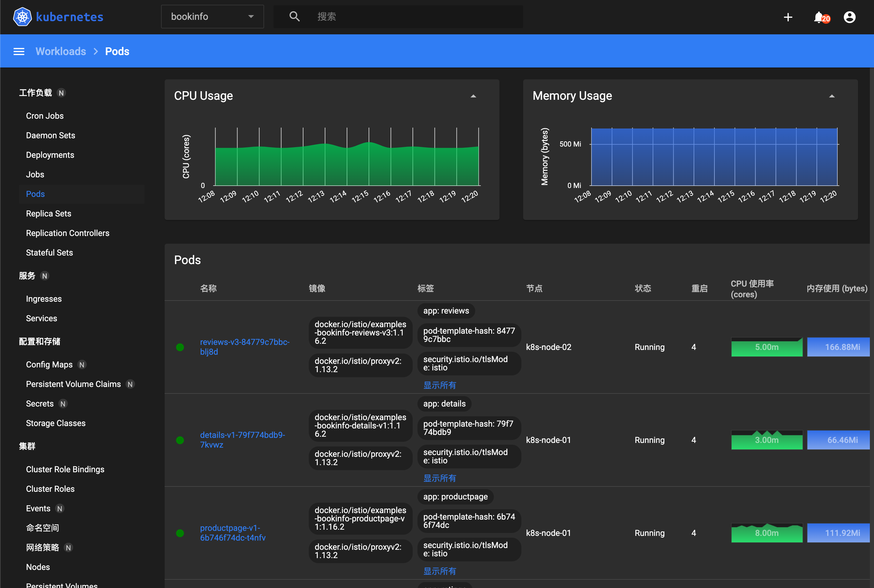Image resolution: width=874 pixels, height=588 pixels.
Task: Click the 111.92Mi memory bar for productpage-v1
Action: coord(838,533)
